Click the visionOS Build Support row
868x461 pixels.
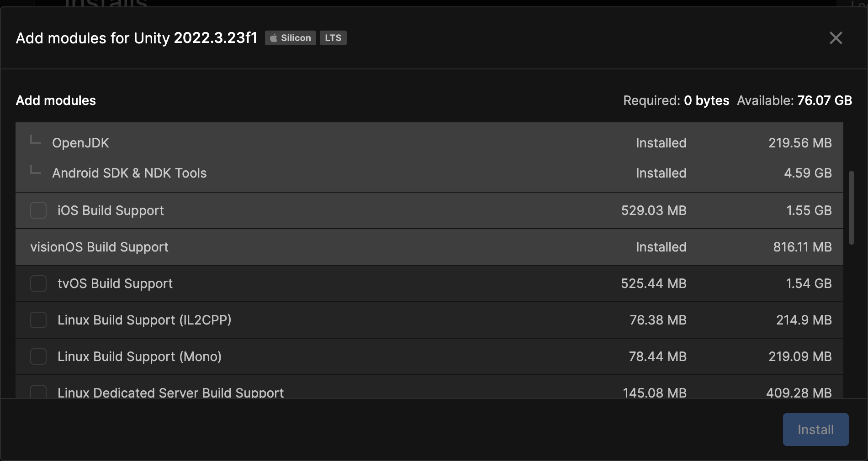(x=99, y=247)
